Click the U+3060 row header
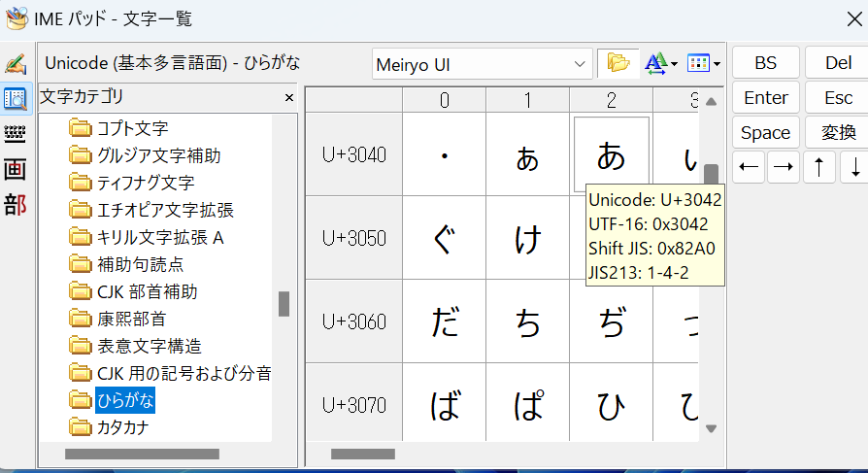 point(354,321)
